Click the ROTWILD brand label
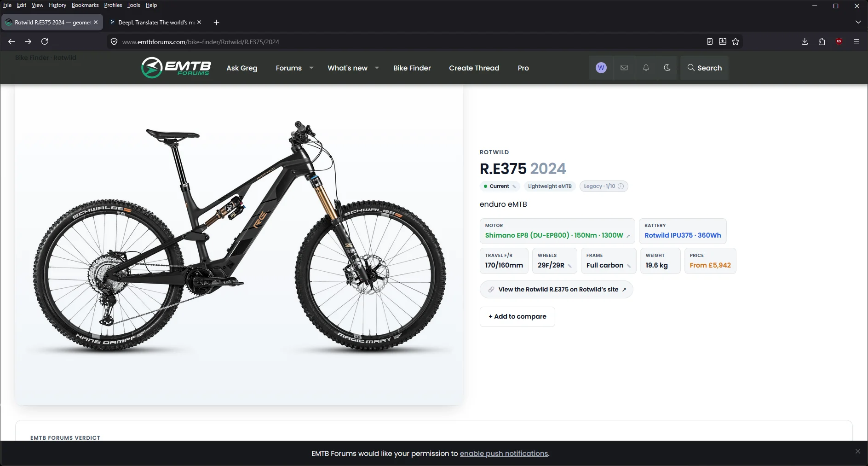This screenshot has width=868, height=466. point(494,152)
